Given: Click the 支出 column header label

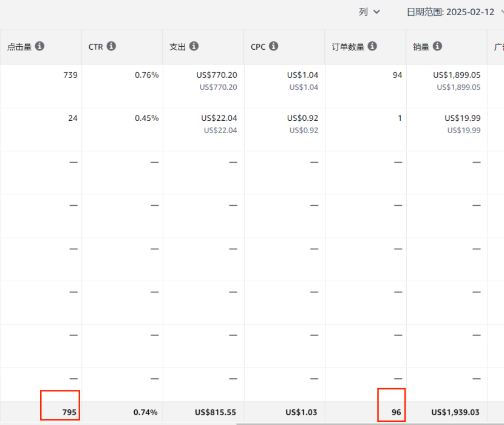Looking at the screenshot, I should point(178,47).
